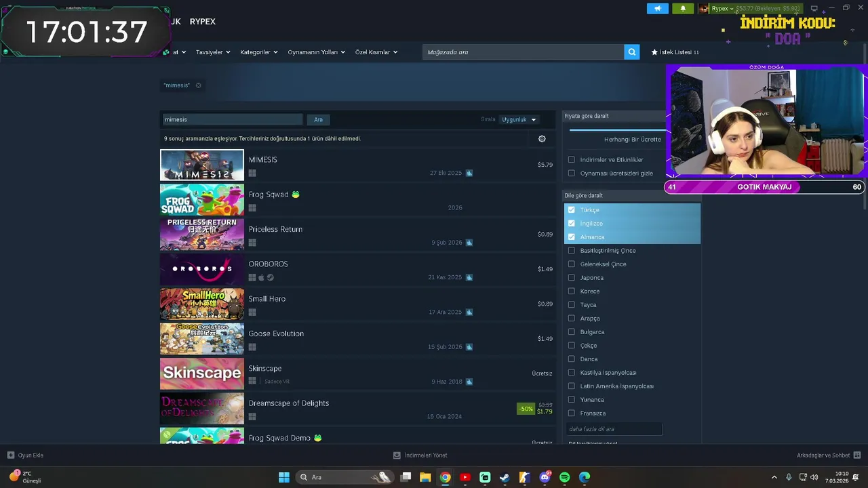Open Microsoft Edge from the taskbar

(585, 477)
